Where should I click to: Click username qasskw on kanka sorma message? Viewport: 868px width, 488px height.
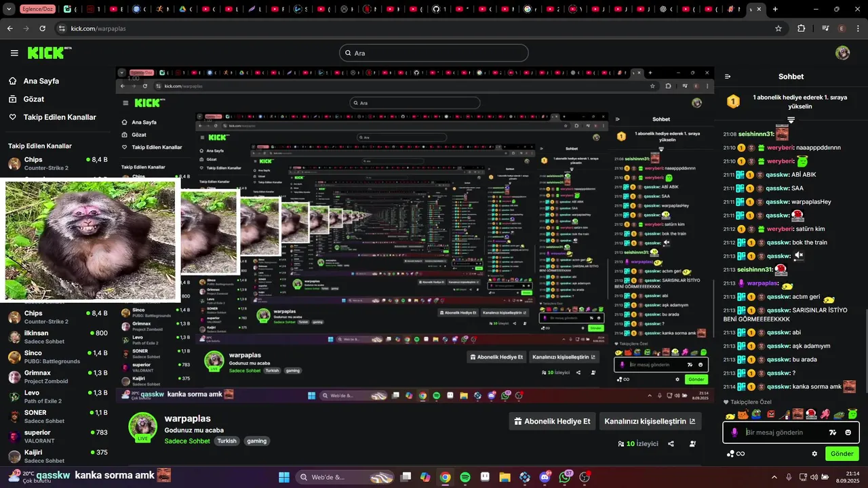(778, 386)
